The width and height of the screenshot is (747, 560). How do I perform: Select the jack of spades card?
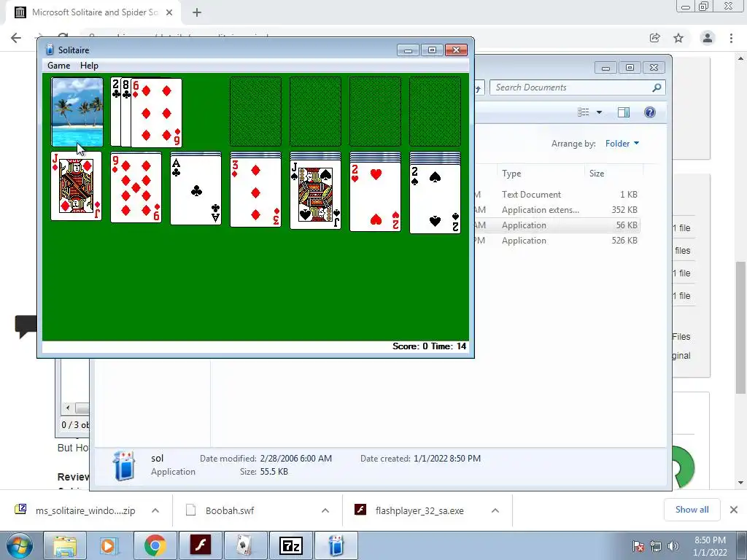(x=315, y=195)
